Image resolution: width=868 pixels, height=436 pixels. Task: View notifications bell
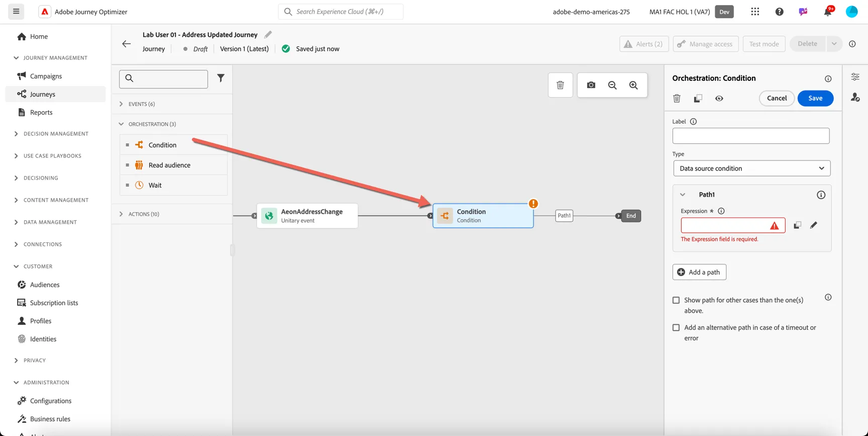[827, 12]
